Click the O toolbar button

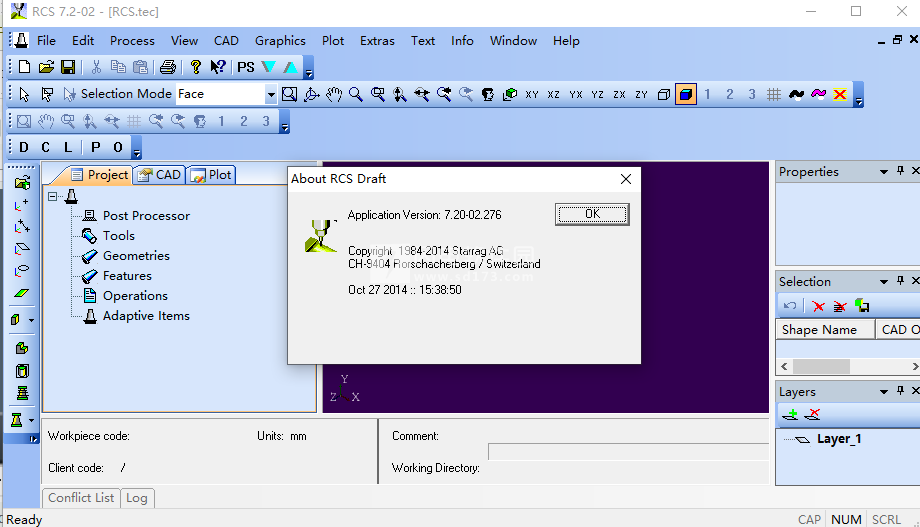tap(118, 147)
